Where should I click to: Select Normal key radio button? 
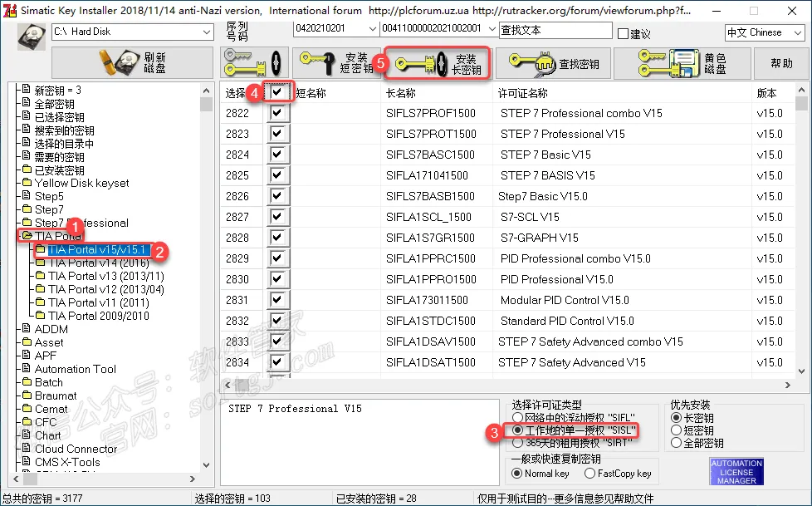tap(516, 474)
